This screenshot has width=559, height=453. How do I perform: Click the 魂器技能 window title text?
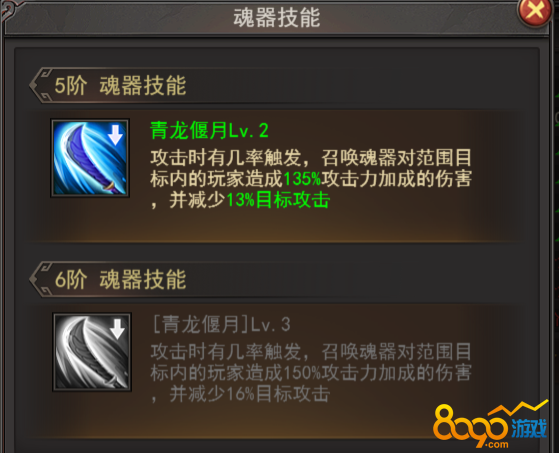coord(277,17)
